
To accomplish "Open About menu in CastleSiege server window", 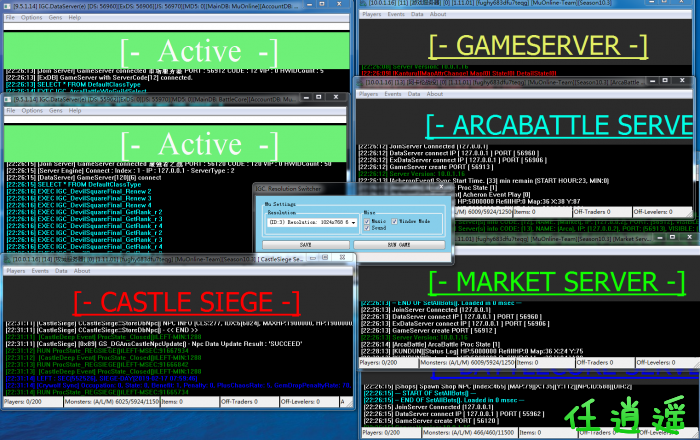I will coord(82,271).
